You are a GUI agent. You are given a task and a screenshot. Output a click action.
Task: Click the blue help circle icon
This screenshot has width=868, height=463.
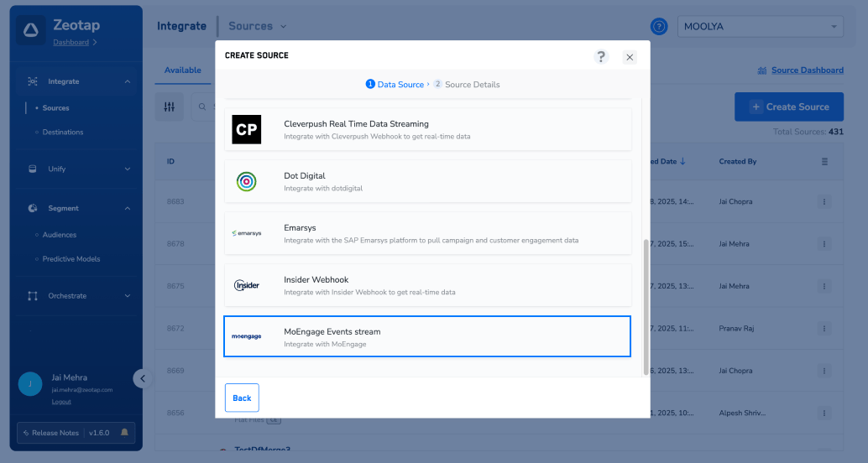(659, 26)
